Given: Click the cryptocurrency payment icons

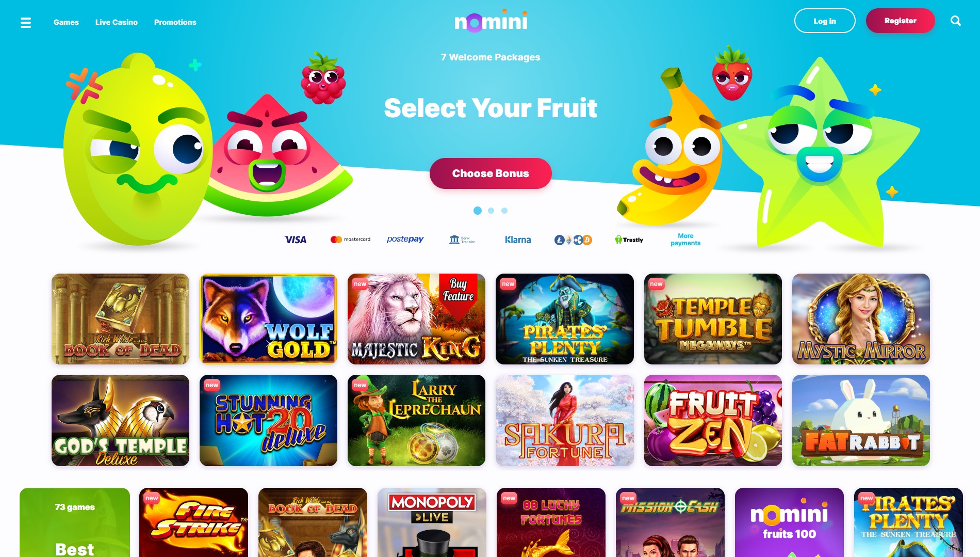Looking at the screenshot, I should [573, 240].
